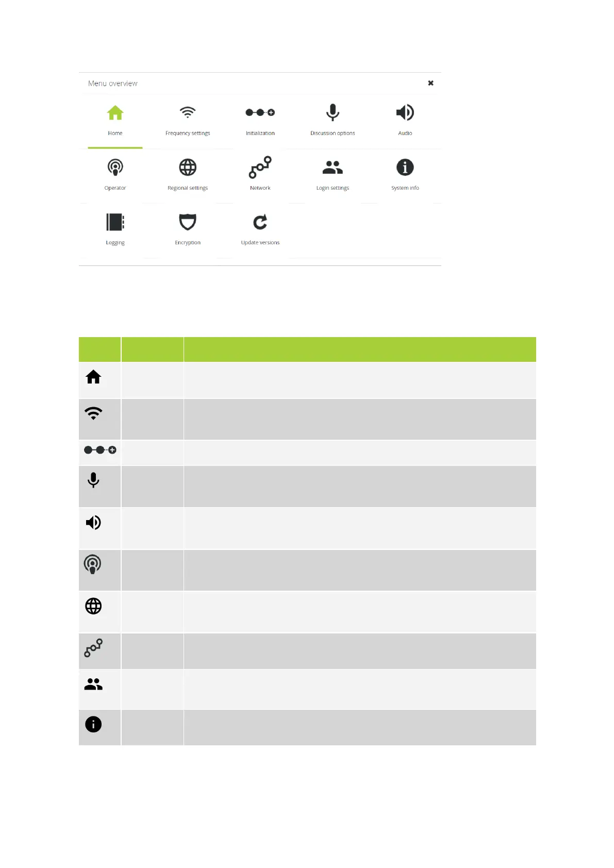This screenshot has height=868, width=614.
Task: Click the home icon in the table
Action: [93, 377]
